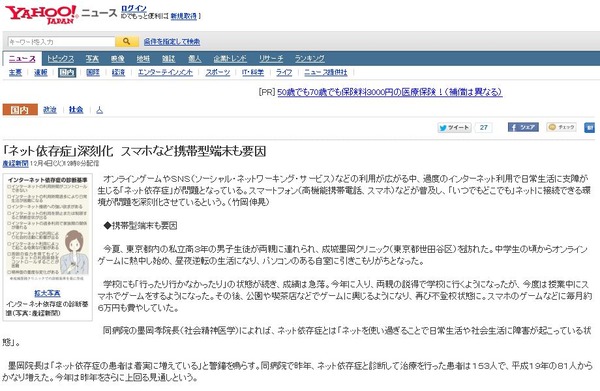Image resolution: width=600 pixels, height=391 pixels.
Task: Click the エンターテインメント category
Action: coord(165,72)
